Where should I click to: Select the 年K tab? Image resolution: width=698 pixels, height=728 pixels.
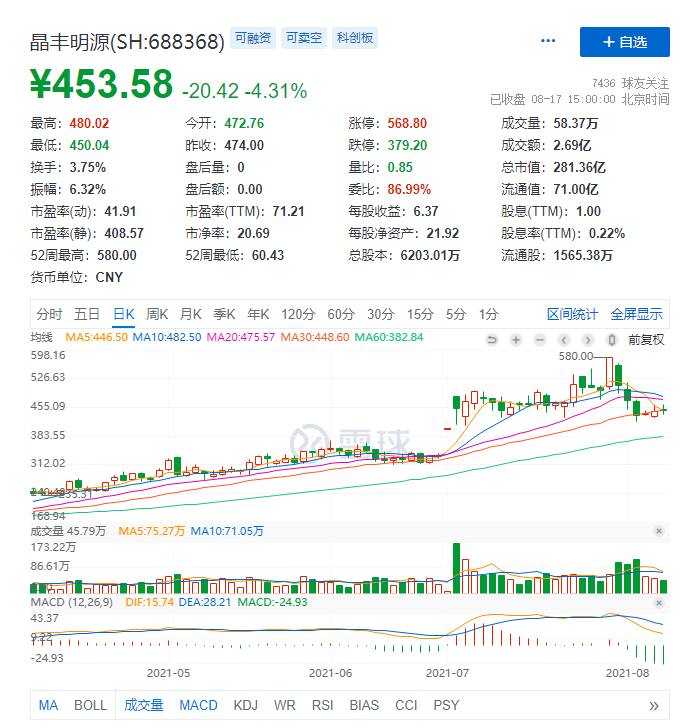point(258,314)
